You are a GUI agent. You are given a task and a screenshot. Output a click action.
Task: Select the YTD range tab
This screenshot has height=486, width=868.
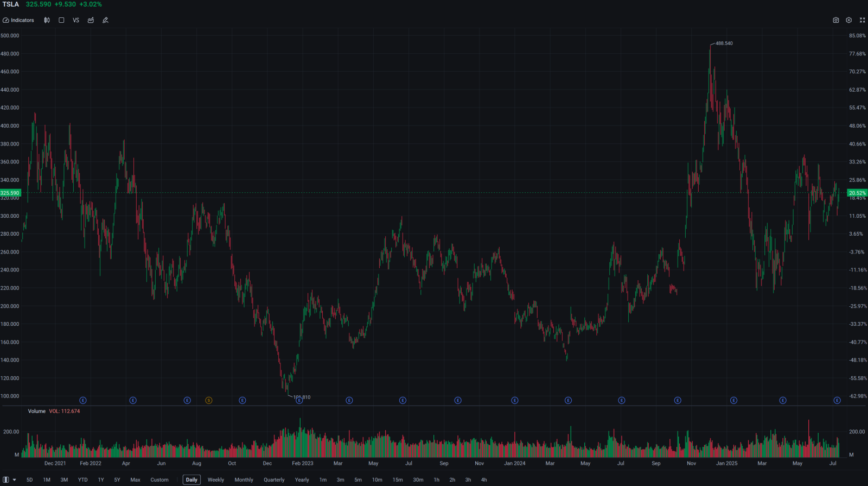[82, 479]
